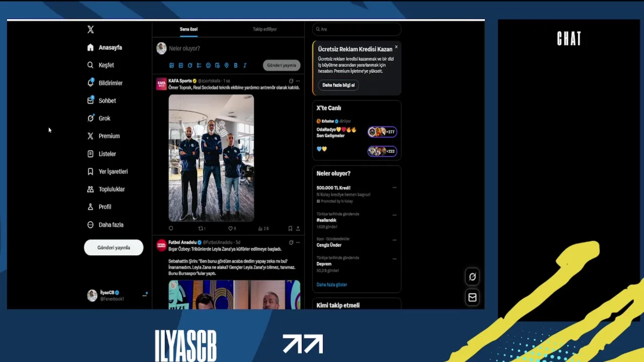
Task: Open floating messages envelope button
Action: click(x=472, y=297)
